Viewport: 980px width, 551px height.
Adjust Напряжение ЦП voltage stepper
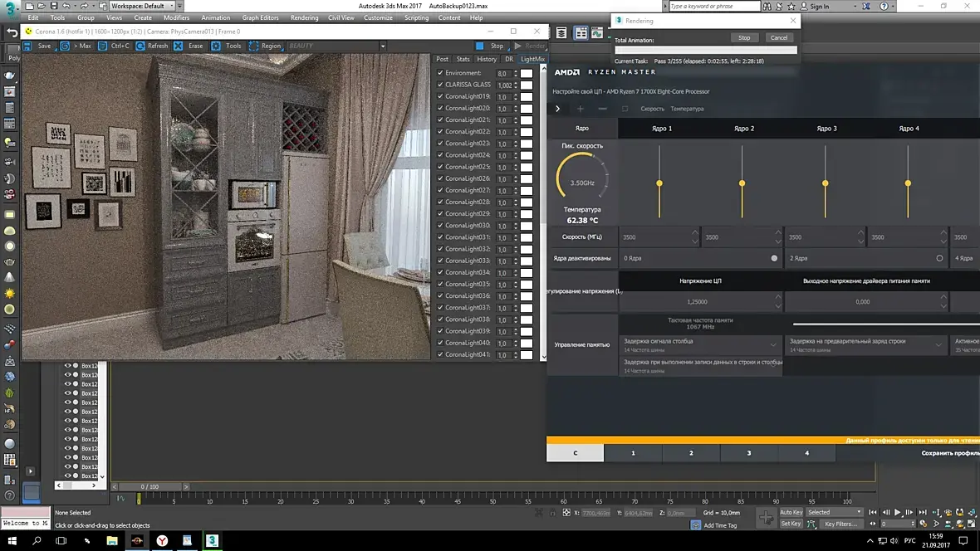777,302
